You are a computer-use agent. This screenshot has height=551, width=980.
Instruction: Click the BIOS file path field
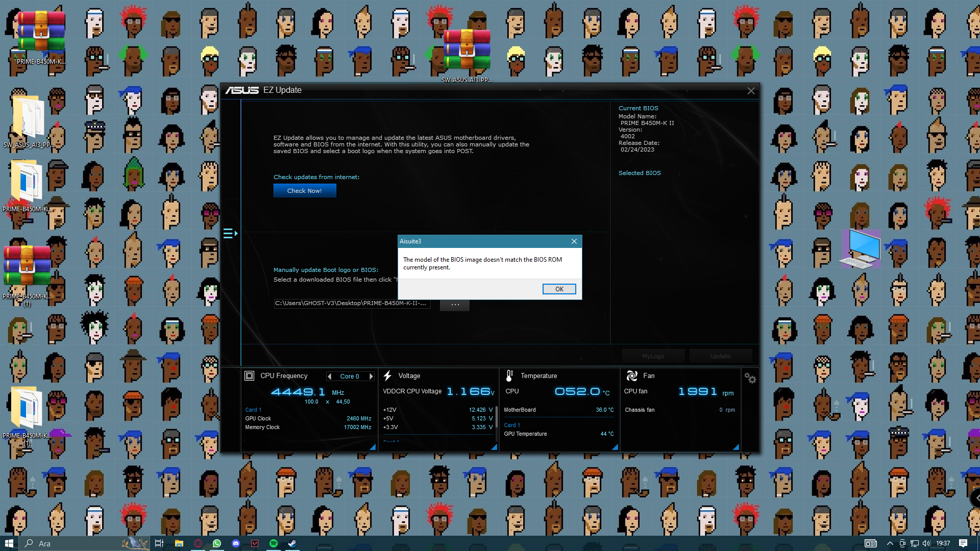point(352,304)
